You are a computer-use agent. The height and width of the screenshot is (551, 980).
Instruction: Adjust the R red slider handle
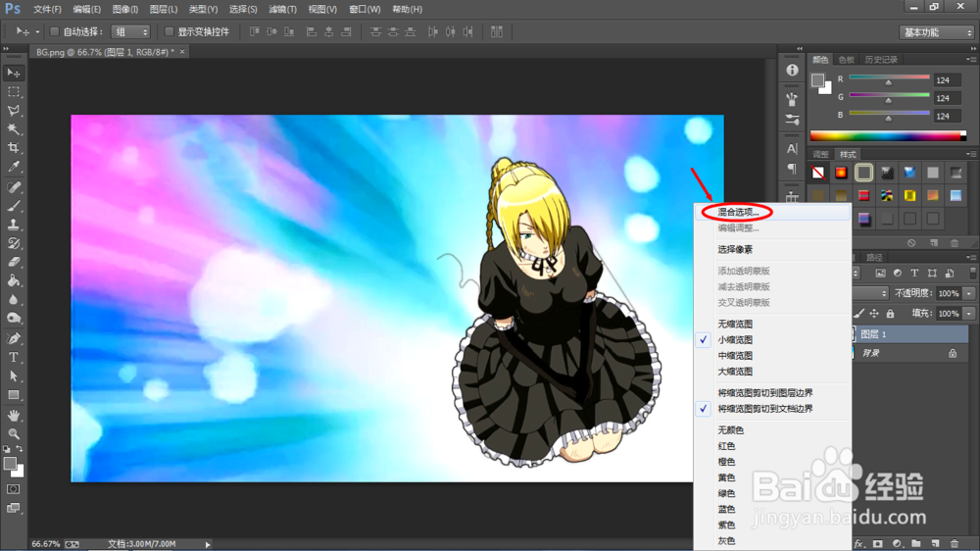(888, 82)
